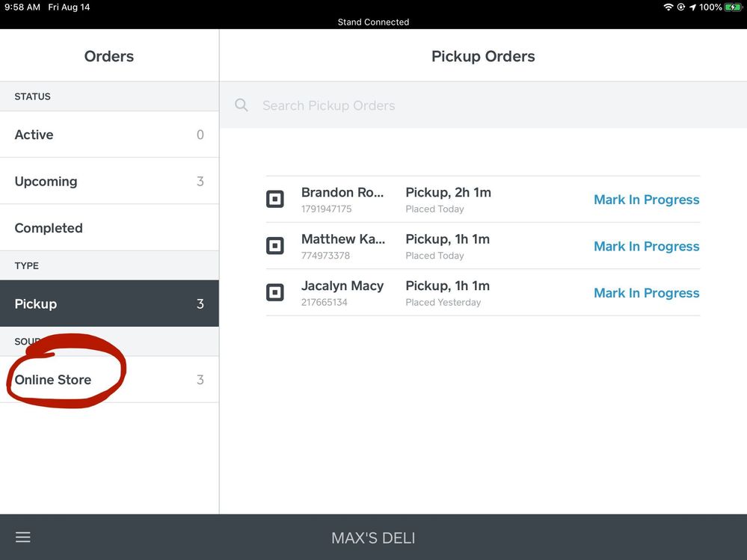Tap the location arrow status icon

692,7
